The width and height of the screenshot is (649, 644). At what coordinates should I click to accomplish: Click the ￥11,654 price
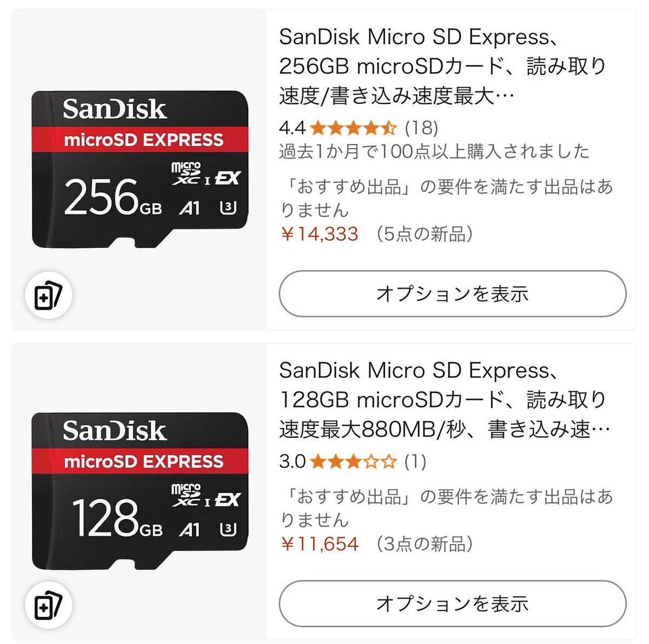tap(319, 544)
